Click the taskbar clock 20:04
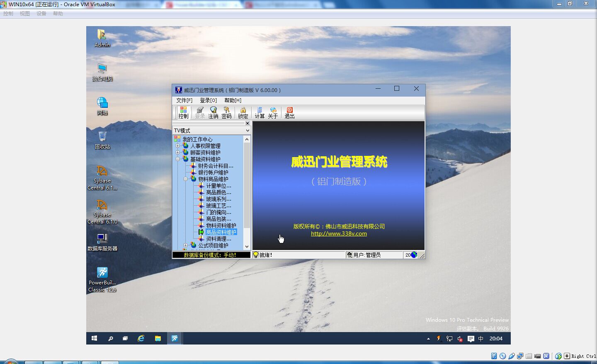597x364 pixels. [496, 339]
